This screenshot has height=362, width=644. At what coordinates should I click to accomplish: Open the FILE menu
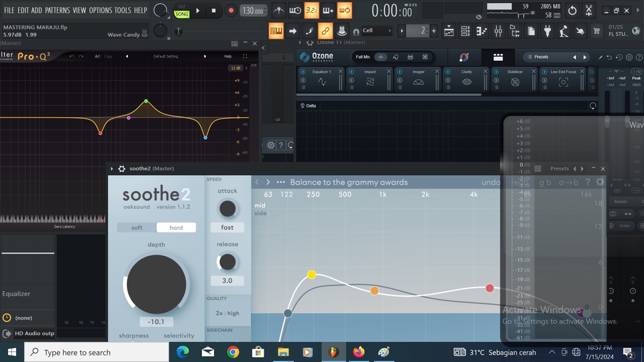pos(9,11)
